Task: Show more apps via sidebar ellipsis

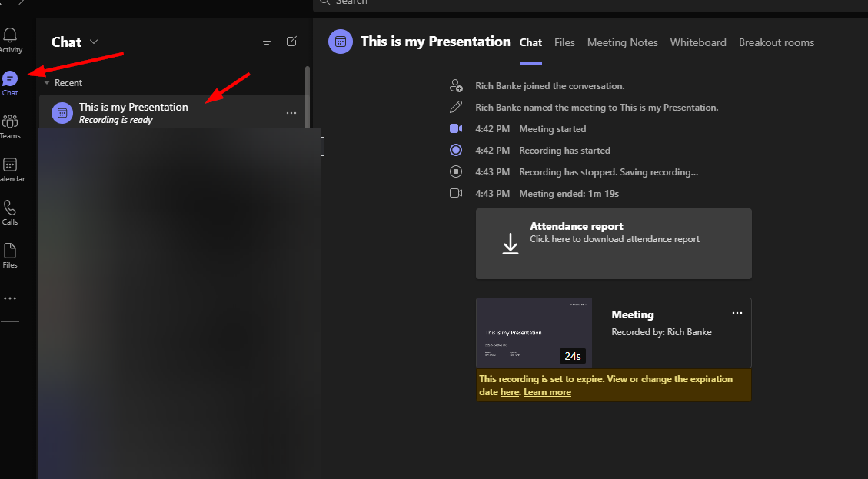Action: [10, 298]
